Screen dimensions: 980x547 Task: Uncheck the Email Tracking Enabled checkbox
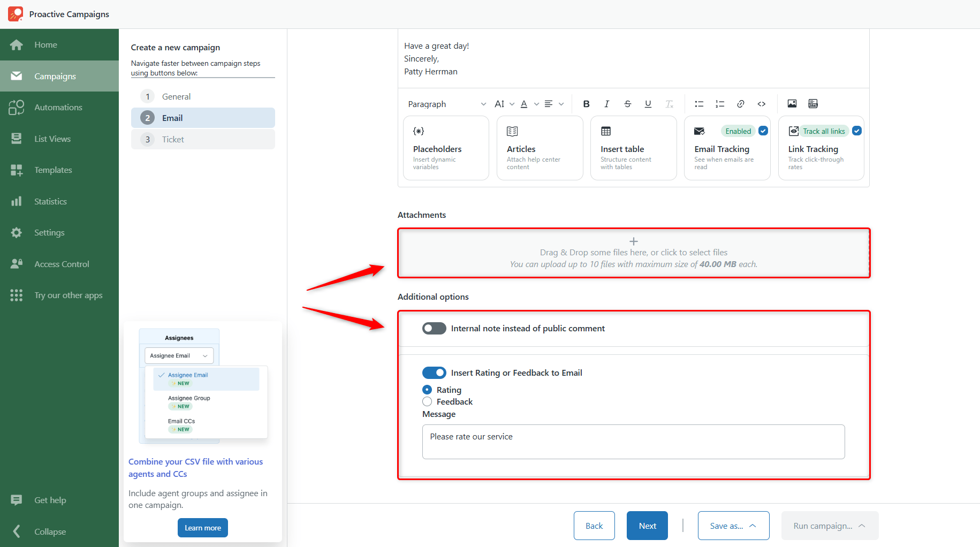coord(763,131)
